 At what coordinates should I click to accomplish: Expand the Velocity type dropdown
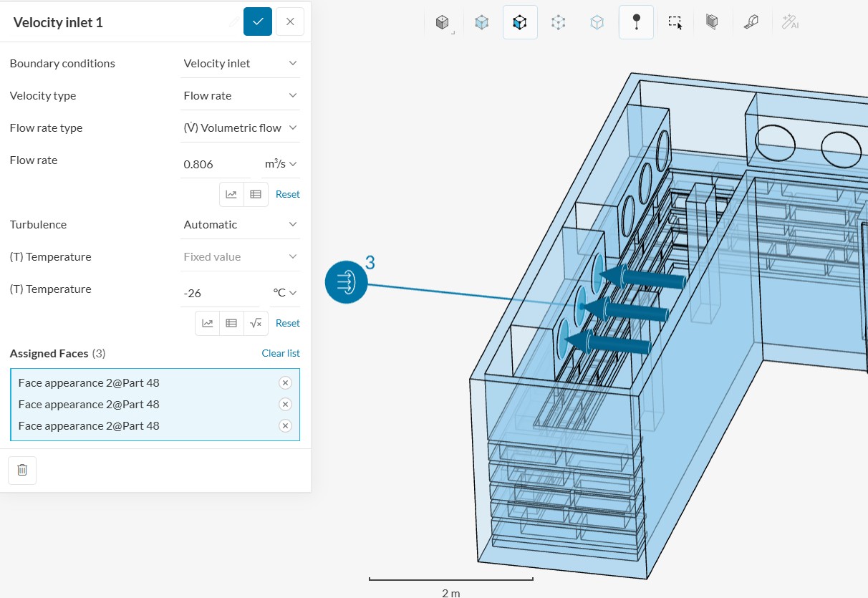tap(240, 95)
